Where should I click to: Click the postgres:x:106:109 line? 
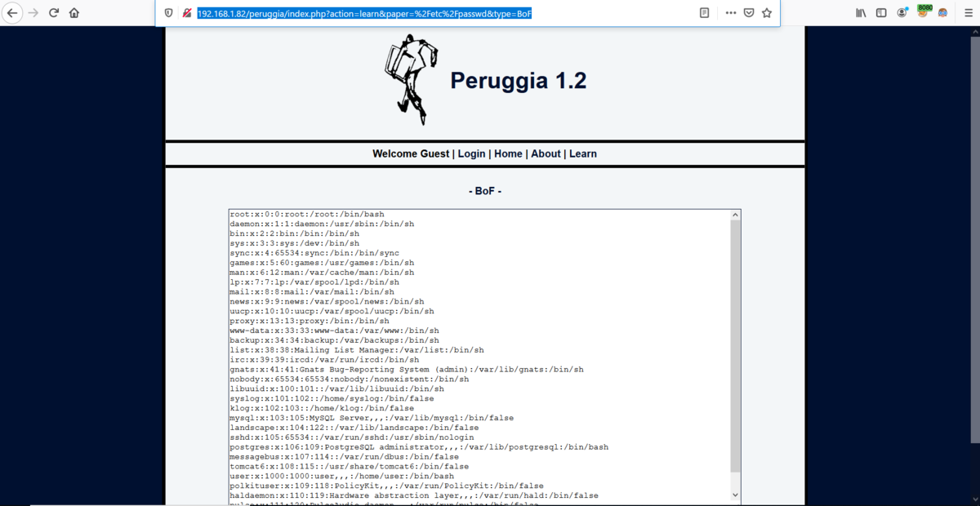point(419,447)
